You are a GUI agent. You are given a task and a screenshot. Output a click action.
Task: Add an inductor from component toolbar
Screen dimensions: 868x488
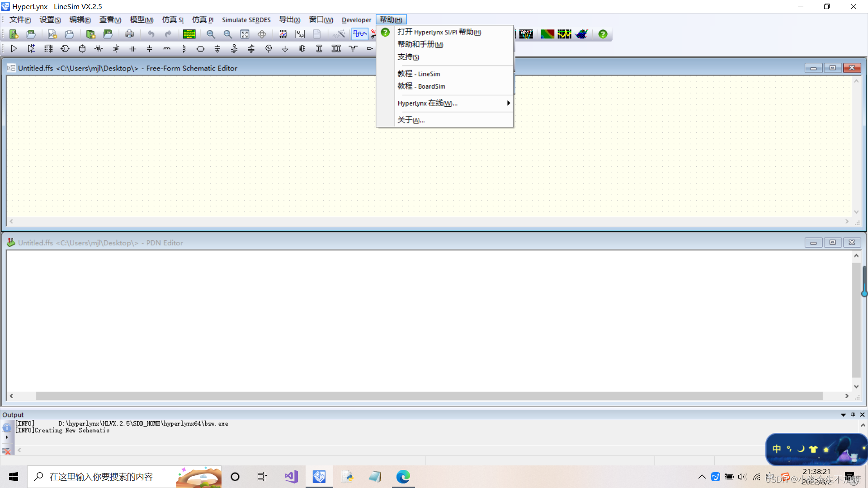click(x=167, y=49)
